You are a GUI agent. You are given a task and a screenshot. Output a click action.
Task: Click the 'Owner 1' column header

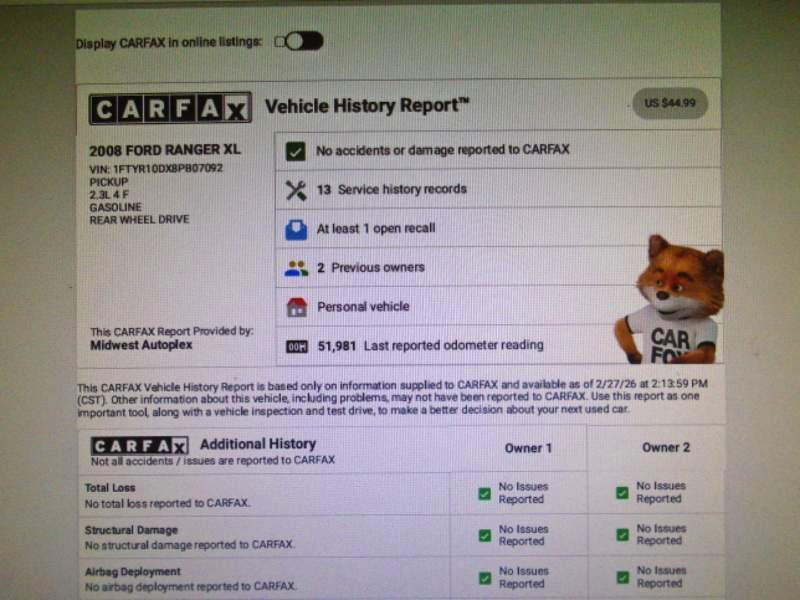point(528,448)
